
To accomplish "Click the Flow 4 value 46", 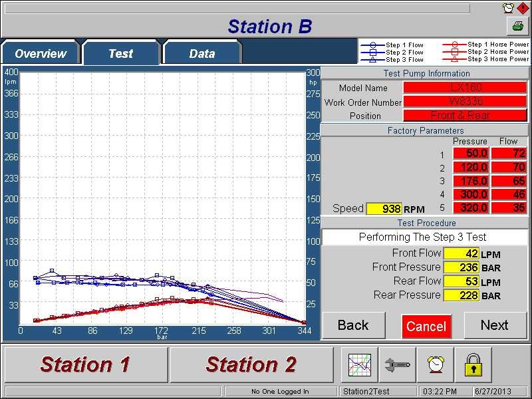I will (509, 194).
